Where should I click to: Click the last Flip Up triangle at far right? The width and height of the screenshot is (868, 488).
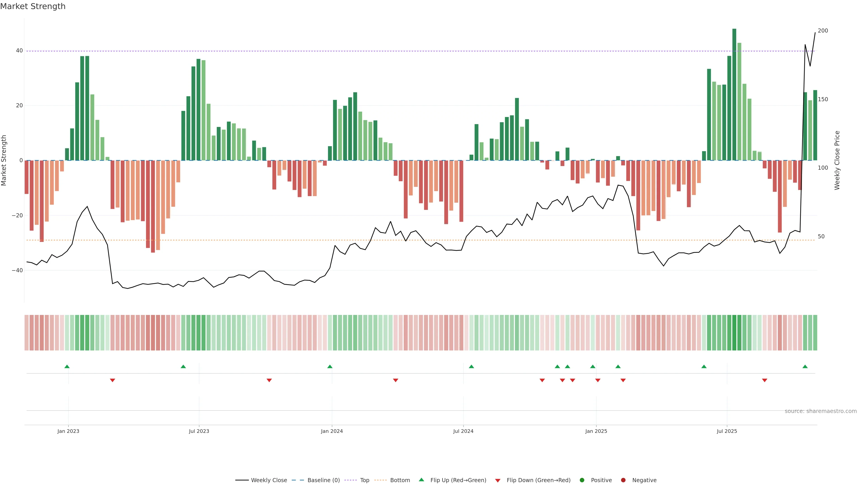click(805, 366)
